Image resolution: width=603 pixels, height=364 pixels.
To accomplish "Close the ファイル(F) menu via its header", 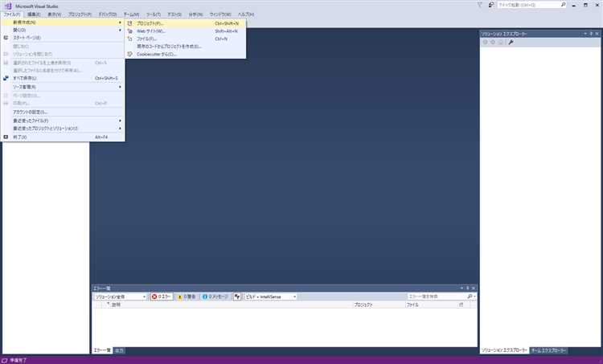I will [x=11, y=14].
